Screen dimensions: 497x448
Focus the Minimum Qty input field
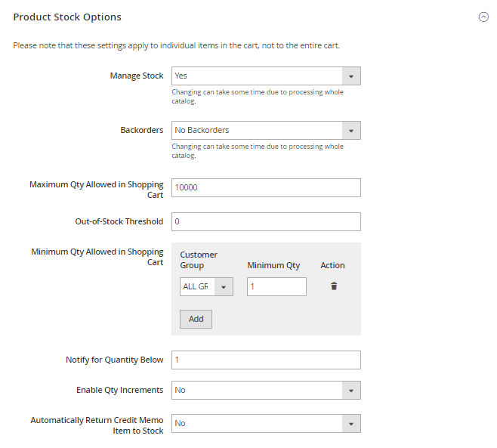[276, 286]
